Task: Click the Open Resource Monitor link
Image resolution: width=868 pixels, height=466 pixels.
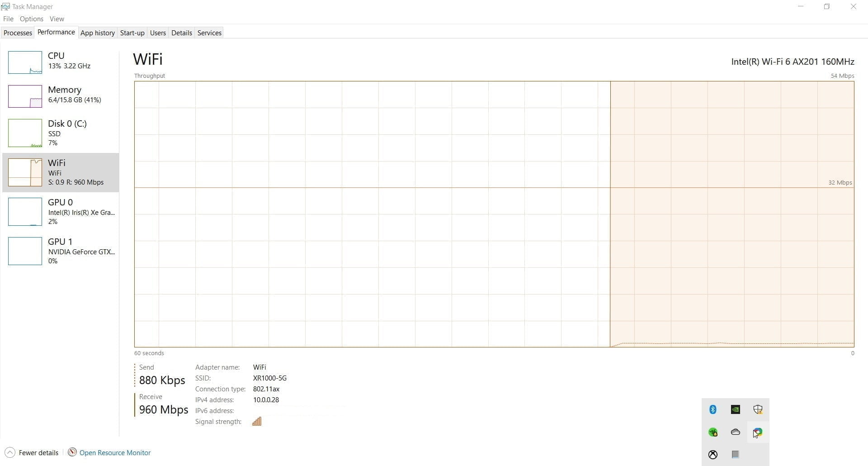Action: click(x=115, y=452)
